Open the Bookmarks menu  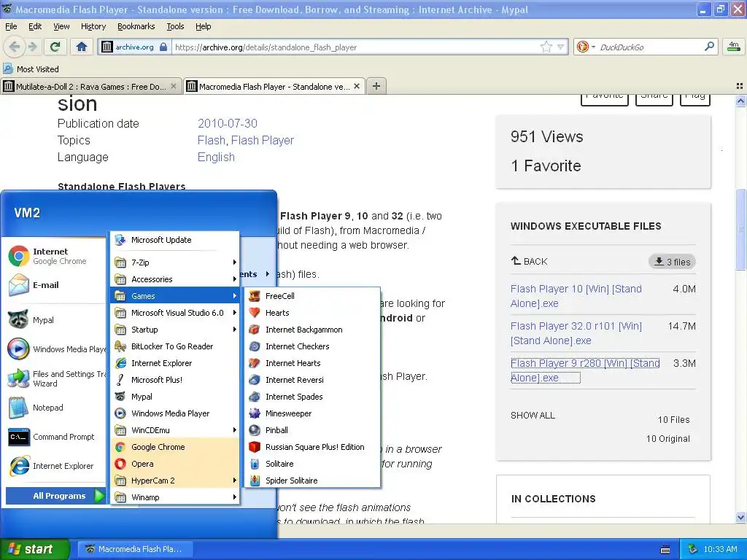click(x=136, y=26)
